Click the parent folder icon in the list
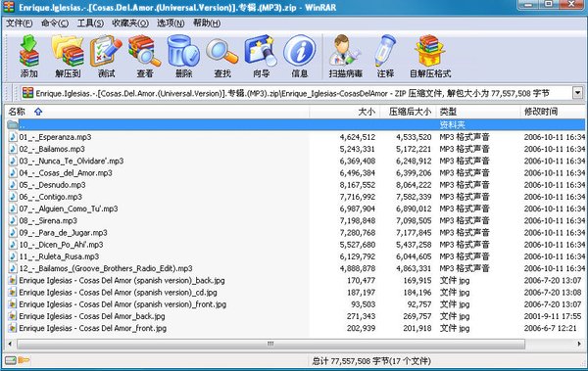 [13, 124]
